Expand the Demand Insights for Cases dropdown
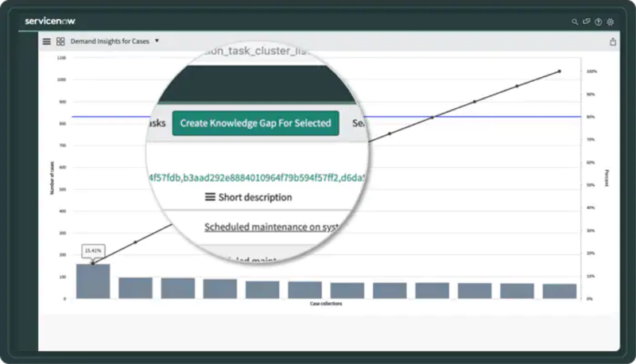The height and width of the screenshot is (364, 636). click(x=157, y=41)
